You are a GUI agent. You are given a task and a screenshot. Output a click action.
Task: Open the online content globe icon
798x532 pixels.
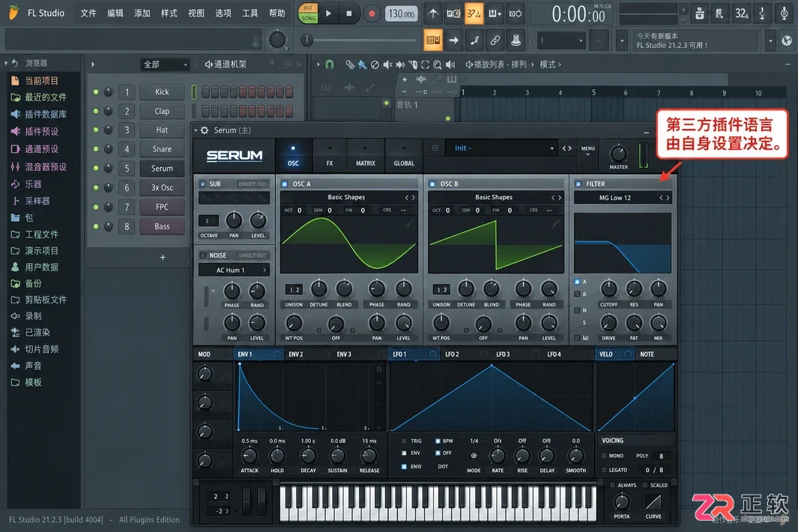click(787, 40)
